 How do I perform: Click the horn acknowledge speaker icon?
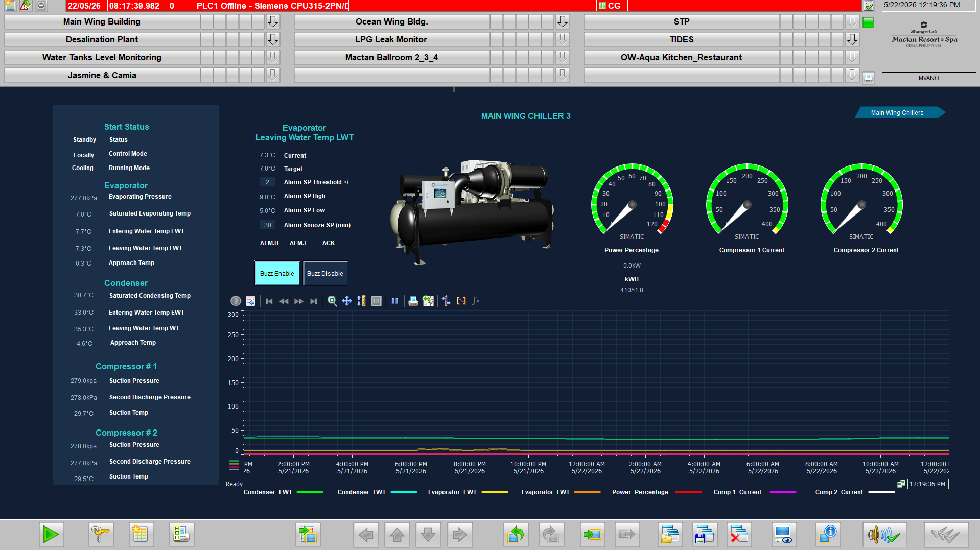point(884,535)
